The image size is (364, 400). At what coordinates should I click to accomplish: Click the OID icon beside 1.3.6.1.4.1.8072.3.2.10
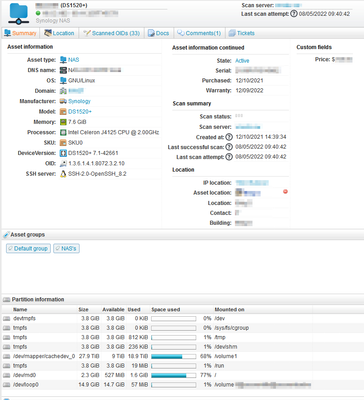coord(63,163)
